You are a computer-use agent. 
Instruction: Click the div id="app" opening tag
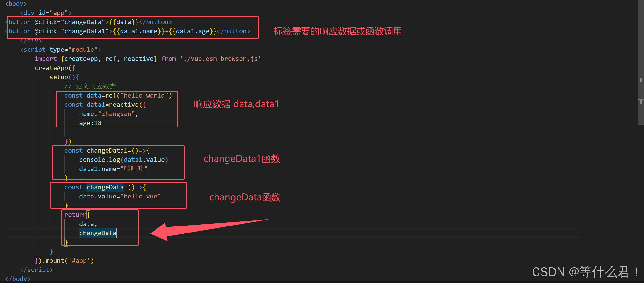point(46,13)
